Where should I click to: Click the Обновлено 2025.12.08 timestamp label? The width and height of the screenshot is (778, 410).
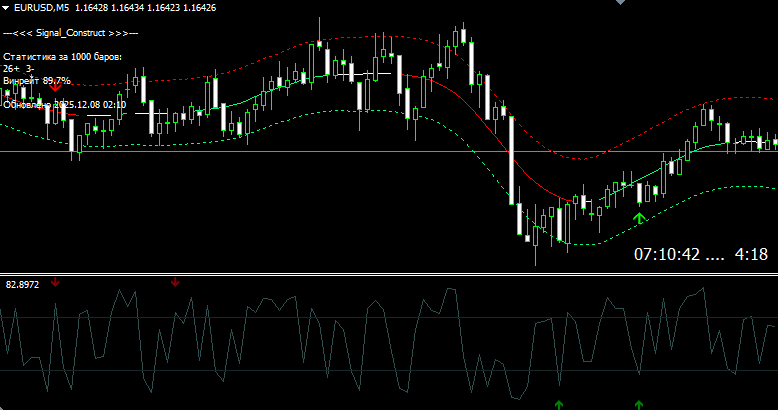coord(65,103)
